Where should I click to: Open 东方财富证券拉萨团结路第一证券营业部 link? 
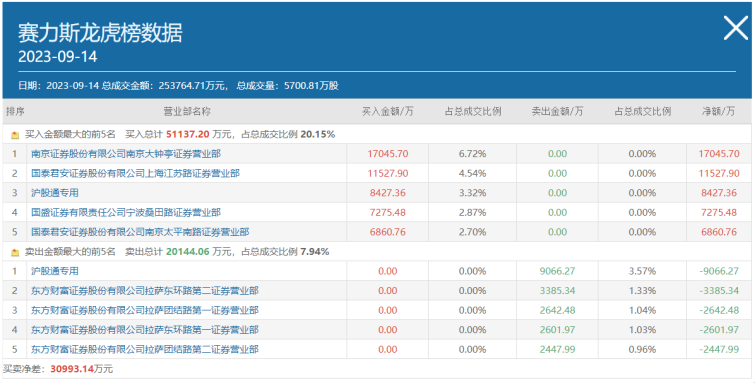(x=145, y=310)
